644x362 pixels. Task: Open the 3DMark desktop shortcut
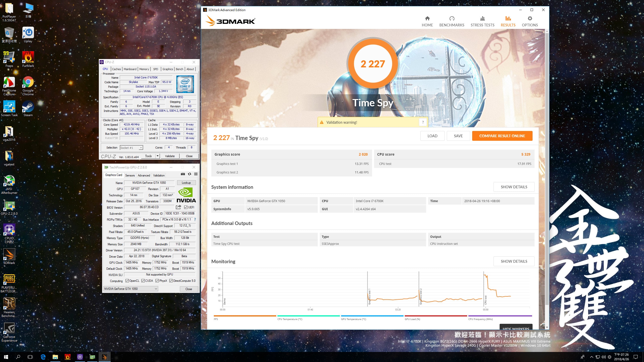[9, 256]
